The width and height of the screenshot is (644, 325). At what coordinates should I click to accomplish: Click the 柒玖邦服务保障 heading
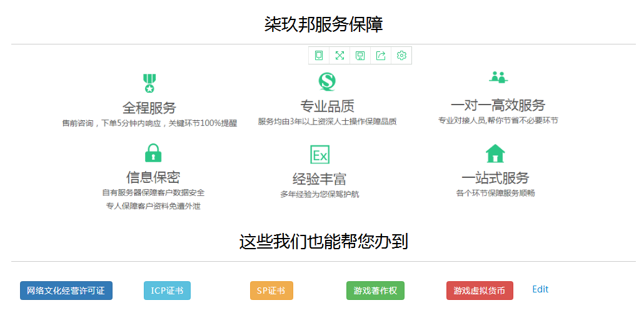coord(324,24)
